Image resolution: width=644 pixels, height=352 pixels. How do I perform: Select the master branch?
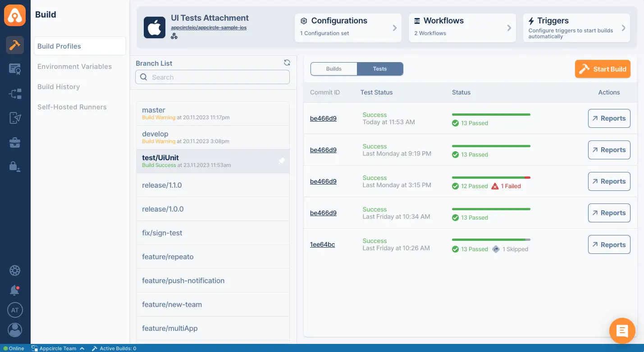[x=213, y=113]
